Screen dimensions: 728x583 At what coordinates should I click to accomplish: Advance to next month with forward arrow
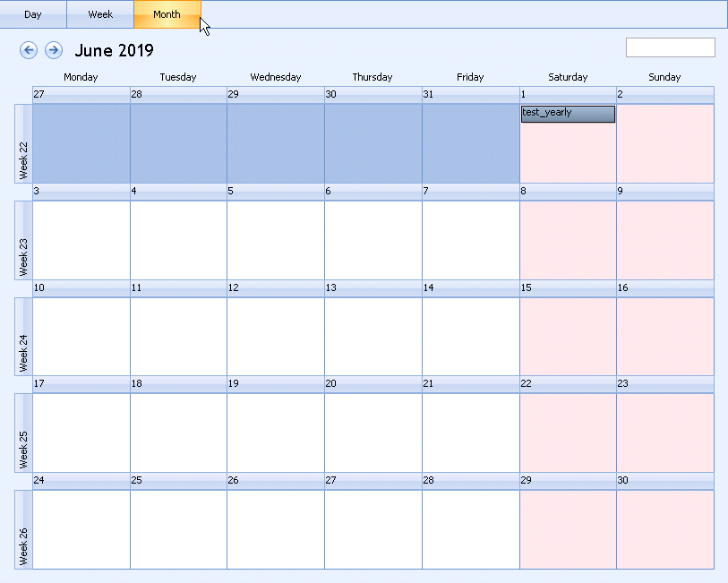point(54,50)
